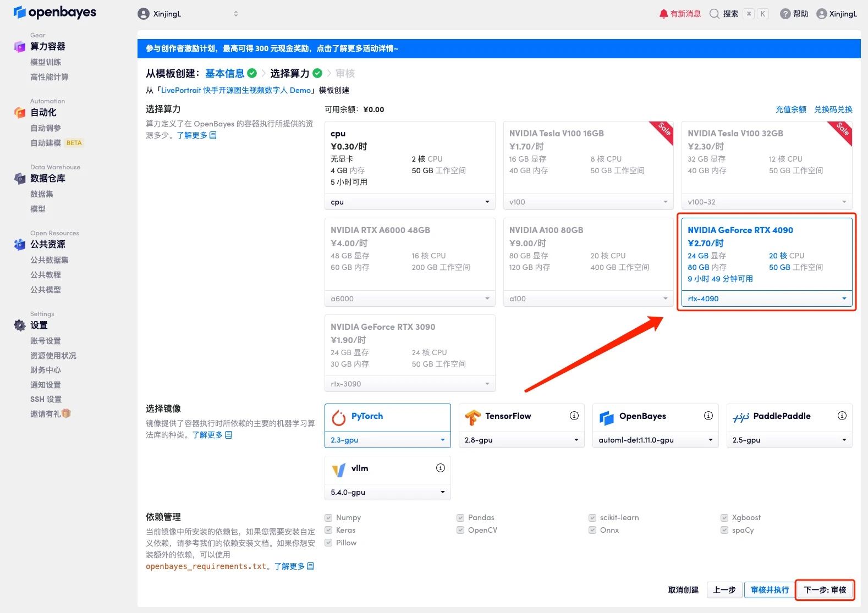Image resolution: width=868 pixels, height=613 pixels.
Task: Click green check beside 选择算力 step
Action: click(x=317, y=73)
